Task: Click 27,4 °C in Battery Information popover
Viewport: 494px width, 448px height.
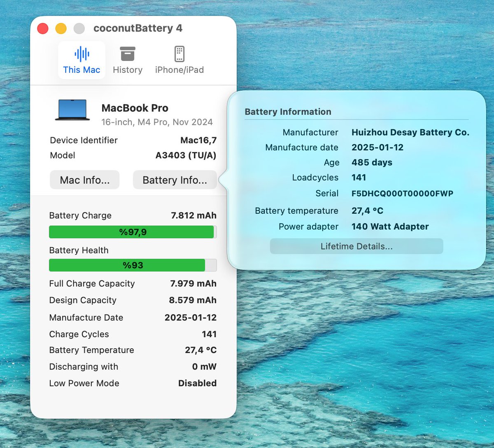Action: (367, 211)
